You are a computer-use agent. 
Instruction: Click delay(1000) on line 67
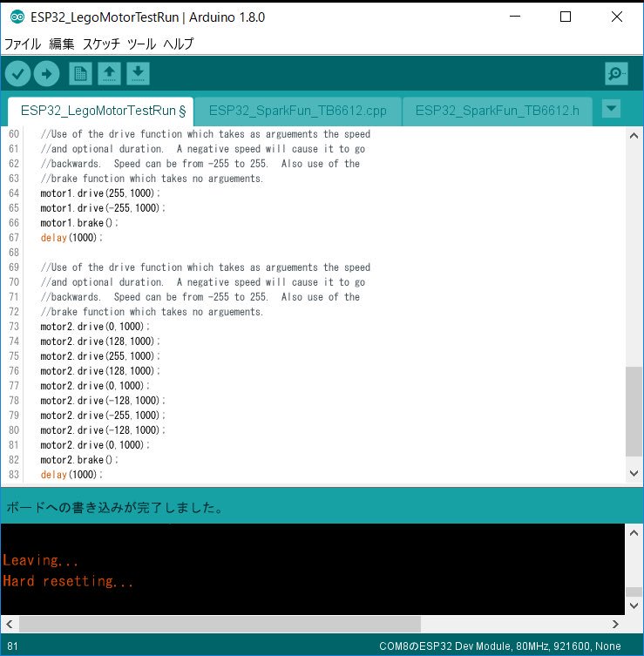[71, 238]
